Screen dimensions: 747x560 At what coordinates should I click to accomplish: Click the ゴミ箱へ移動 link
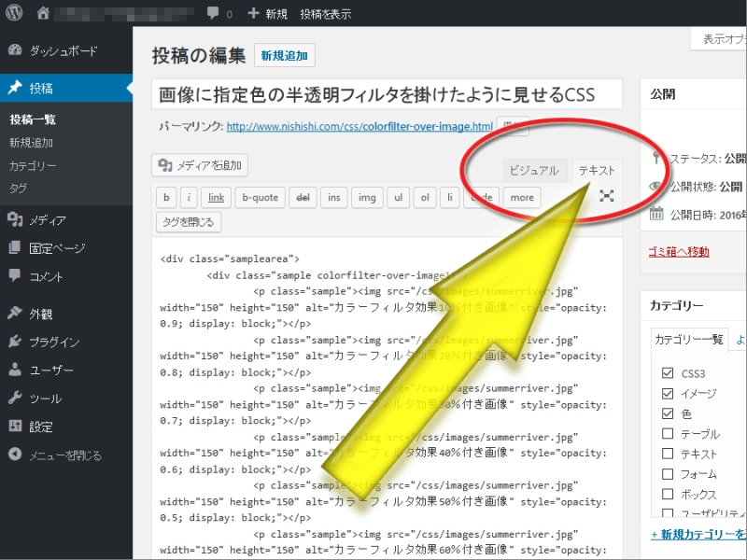pos(679,251)
